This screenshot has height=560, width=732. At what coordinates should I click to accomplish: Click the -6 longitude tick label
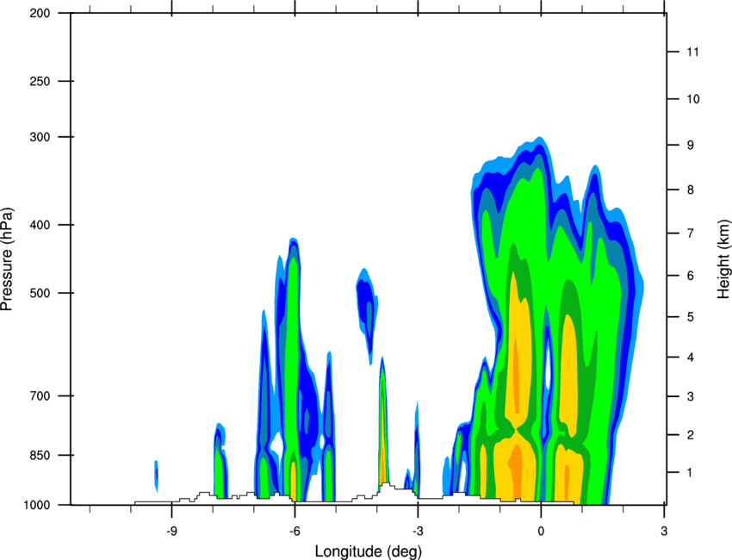(x=295, y=531)
